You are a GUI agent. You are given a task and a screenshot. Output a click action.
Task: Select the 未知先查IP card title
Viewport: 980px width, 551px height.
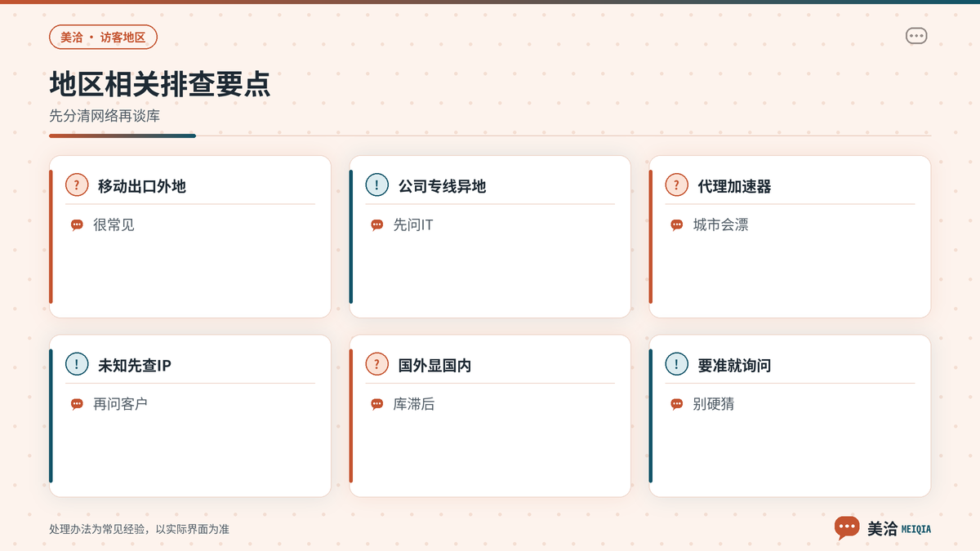click(x=135, y=365)
